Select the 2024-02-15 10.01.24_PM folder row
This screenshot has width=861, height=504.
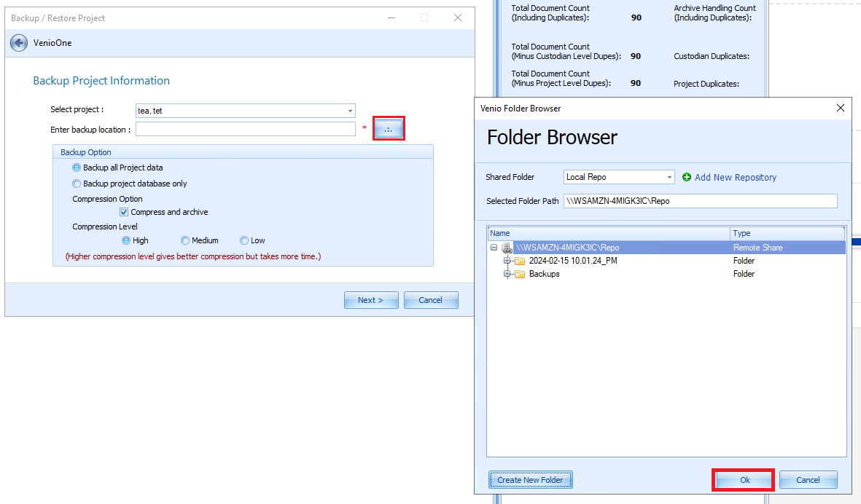coord(666,261)
